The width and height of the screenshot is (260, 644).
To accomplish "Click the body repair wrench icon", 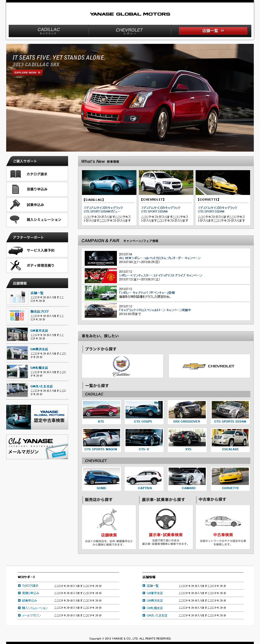I will [x=16, y=266].
